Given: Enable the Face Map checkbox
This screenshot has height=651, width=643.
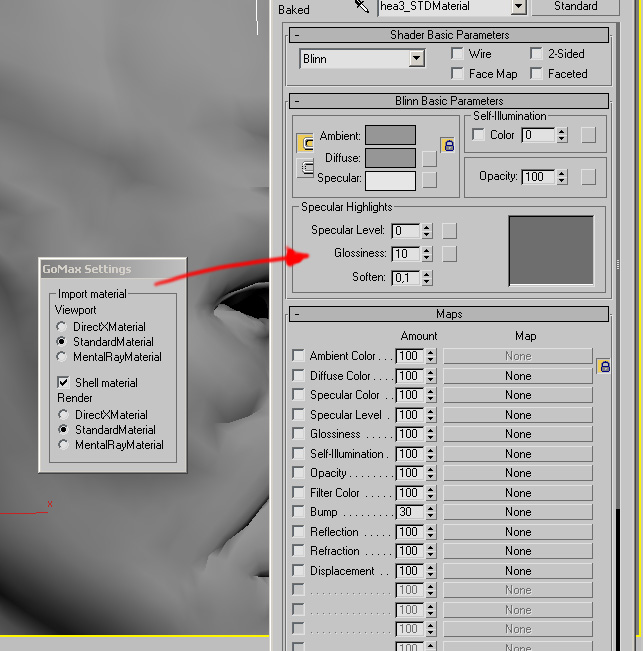Looking at the screenshot, I should point(457,73).
